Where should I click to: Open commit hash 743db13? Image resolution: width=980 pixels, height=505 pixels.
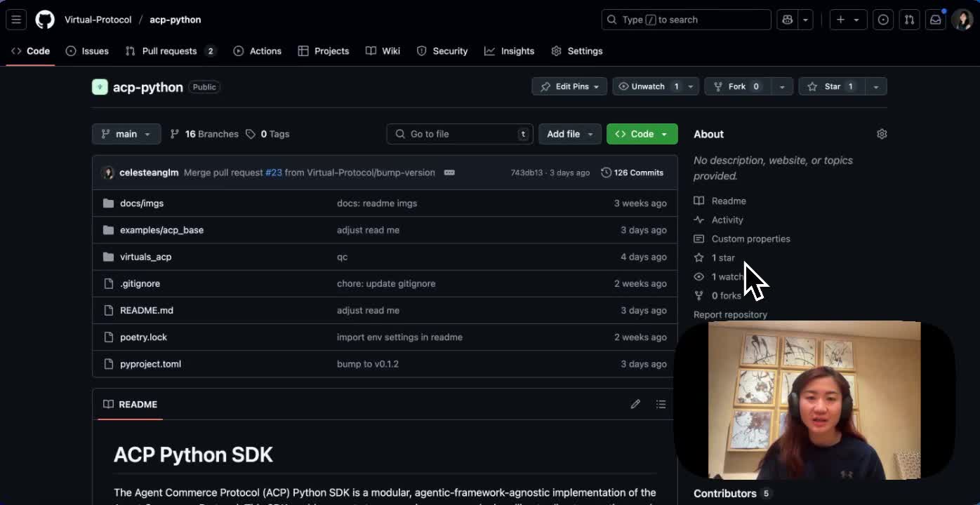(x=527, y=173)
